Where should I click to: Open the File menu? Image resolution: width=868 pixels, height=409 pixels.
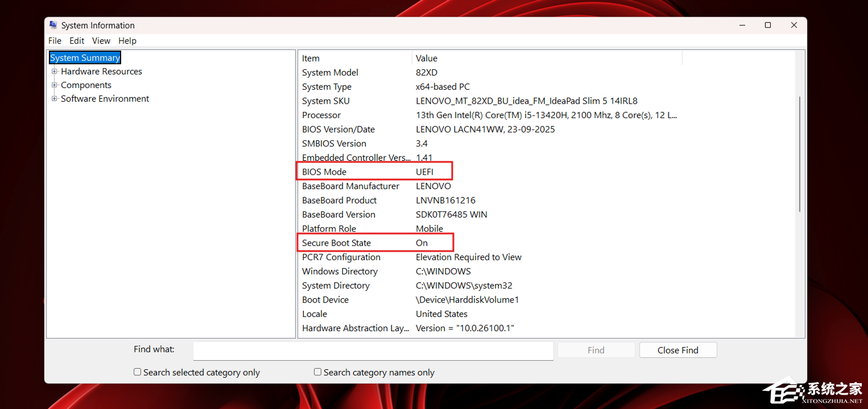[55, 41]
